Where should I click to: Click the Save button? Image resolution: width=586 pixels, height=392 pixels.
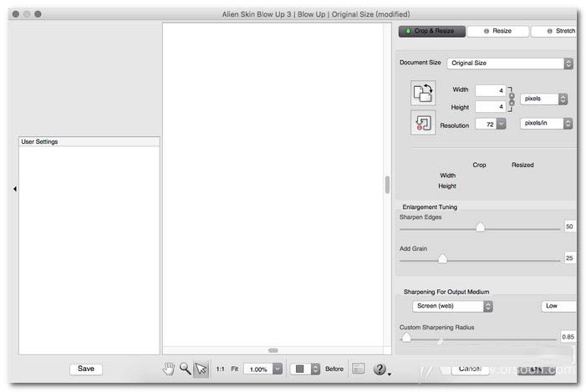point(86,369)
